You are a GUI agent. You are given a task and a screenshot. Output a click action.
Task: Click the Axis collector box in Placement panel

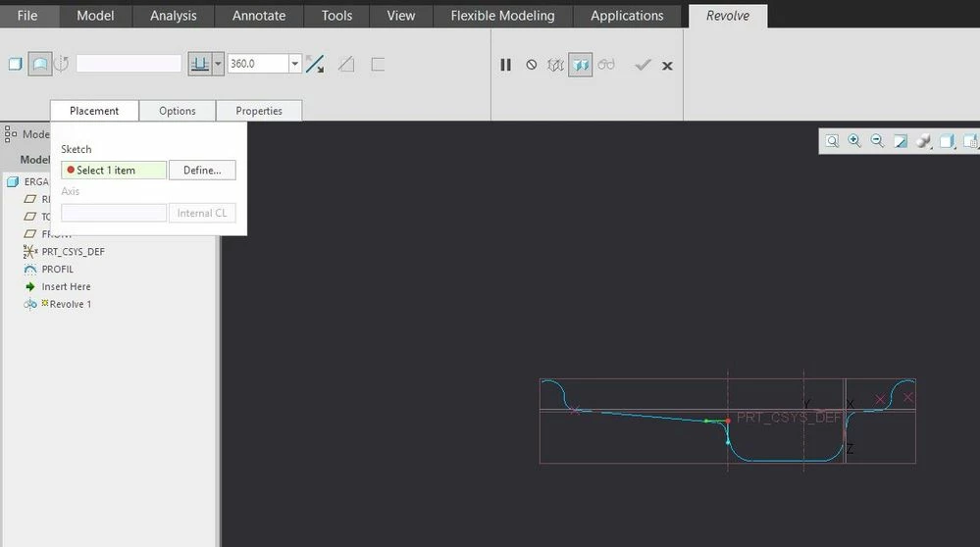tap(114, 213)
